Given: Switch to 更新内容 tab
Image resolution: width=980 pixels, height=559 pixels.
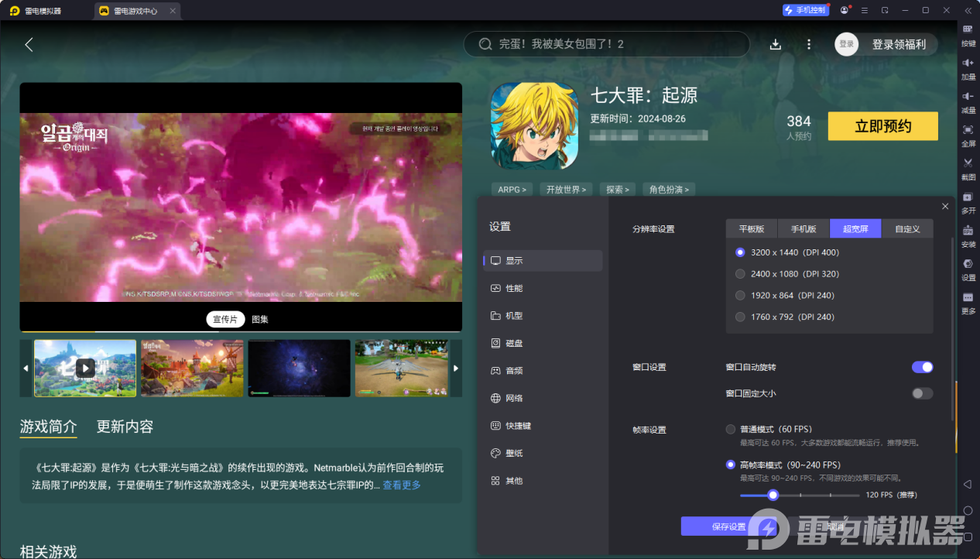Looking at the screenshot, I should [125, 427].
